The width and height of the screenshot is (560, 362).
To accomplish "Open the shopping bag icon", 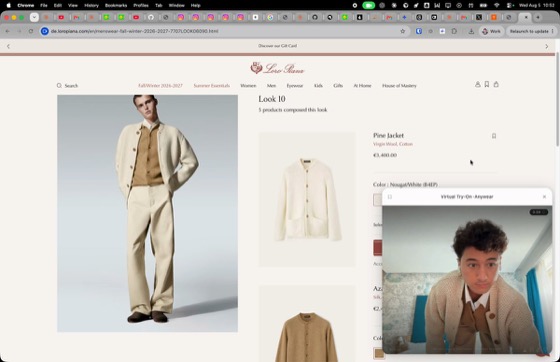I will click(496, 85).
